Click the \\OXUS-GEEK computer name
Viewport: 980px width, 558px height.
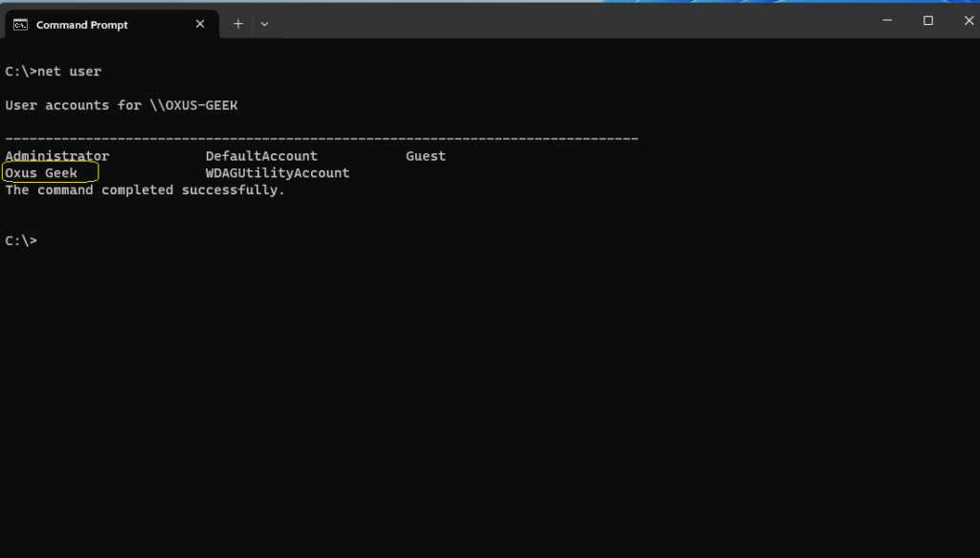click(x=193, y=105)
